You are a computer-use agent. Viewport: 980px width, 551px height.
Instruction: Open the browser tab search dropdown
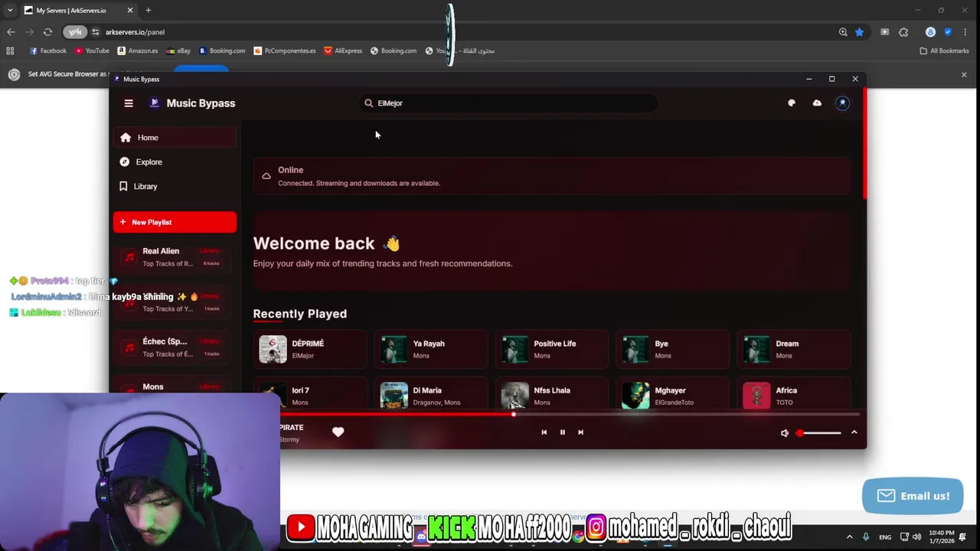point(9,11)
